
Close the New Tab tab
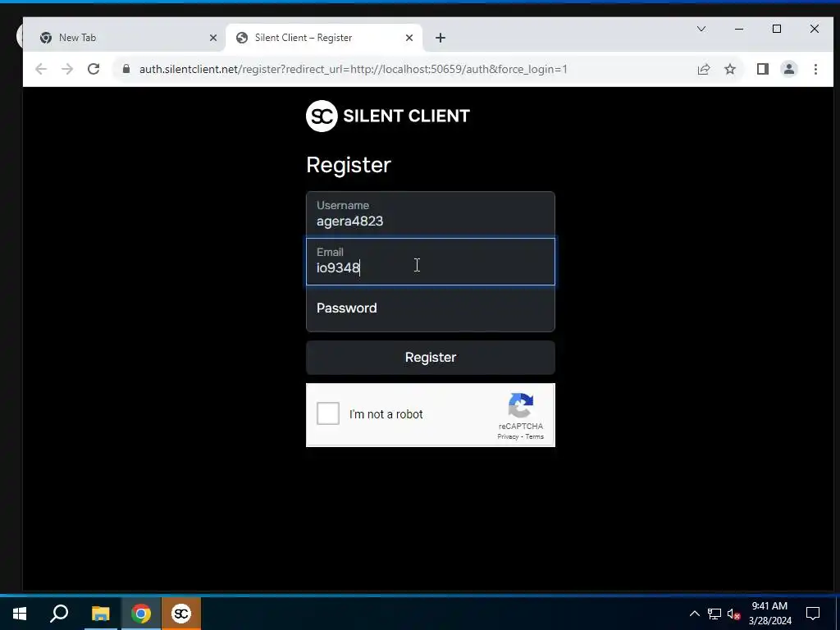click(213, 38)
